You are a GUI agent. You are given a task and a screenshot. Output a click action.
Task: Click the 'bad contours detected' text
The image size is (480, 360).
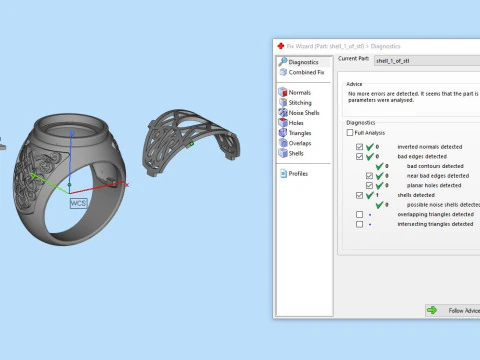435,166
